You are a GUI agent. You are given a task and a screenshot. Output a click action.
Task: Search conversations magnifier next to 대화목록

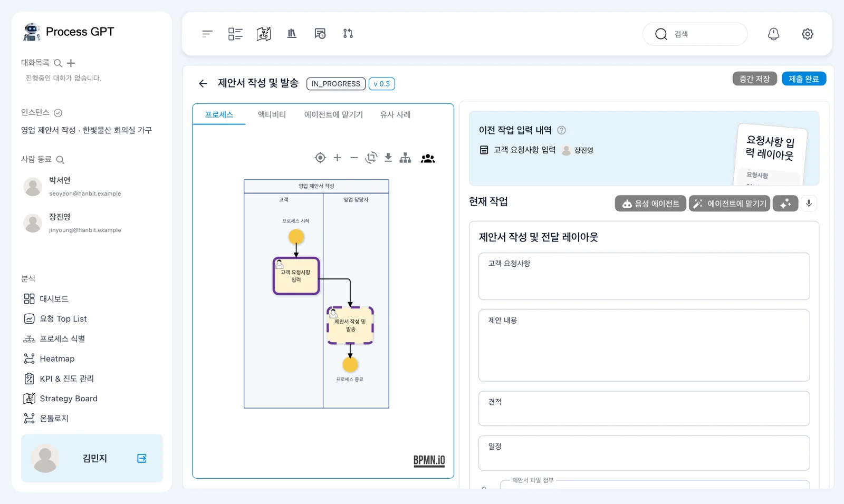tap(58, 63)
